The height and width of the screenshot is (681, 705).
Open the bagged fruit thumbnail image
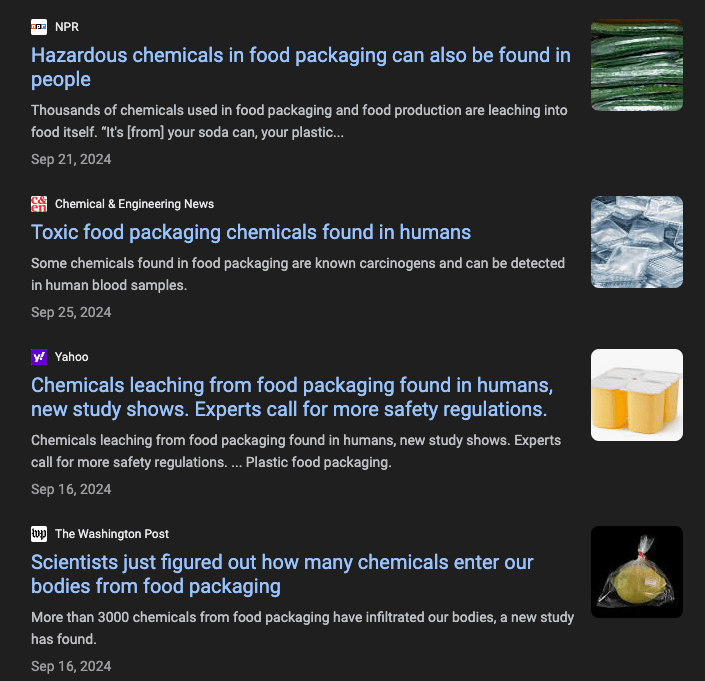pos(637,572)
